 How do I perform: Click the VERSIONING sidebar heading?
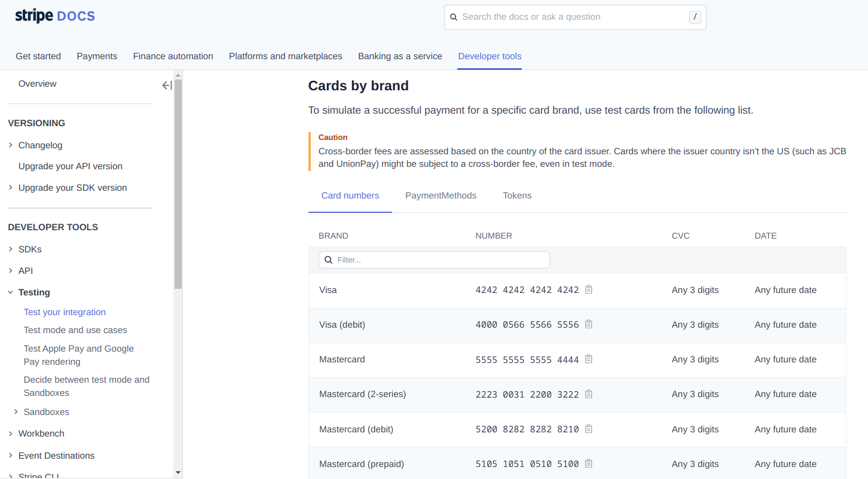36,123
